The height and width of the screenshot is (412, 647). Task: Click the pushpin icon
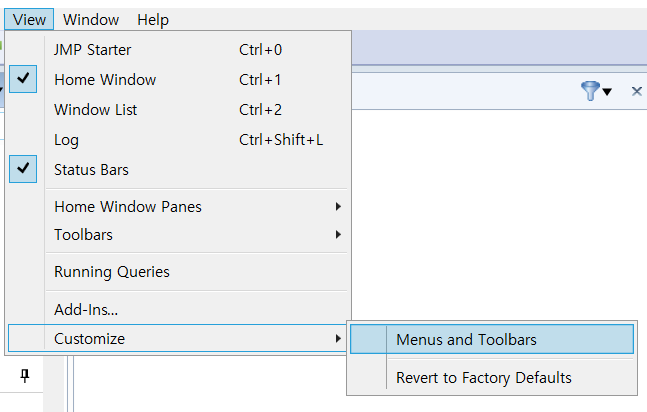tap(25, 376)
